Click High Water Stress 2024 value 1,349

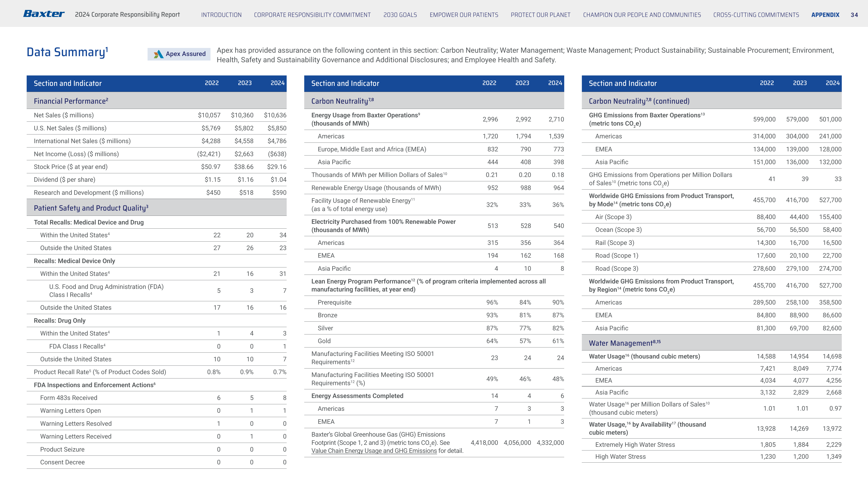[x=834, y=457]
